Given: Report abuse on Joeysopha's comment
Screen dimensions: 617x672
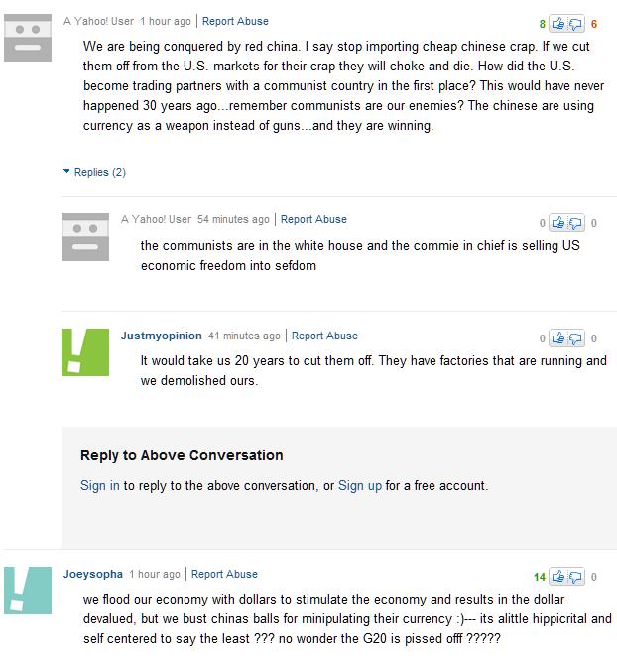Looking at the screenshot, I should point(224,574).
